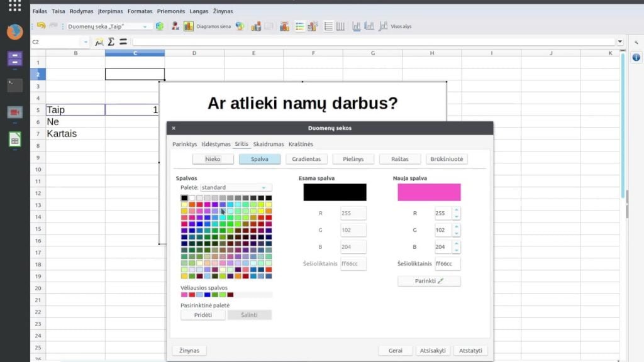Image resolution: width=644 pixels, height=362 pixels.
Task: Select cell B5 containing Taip
Action: (75, 109)
